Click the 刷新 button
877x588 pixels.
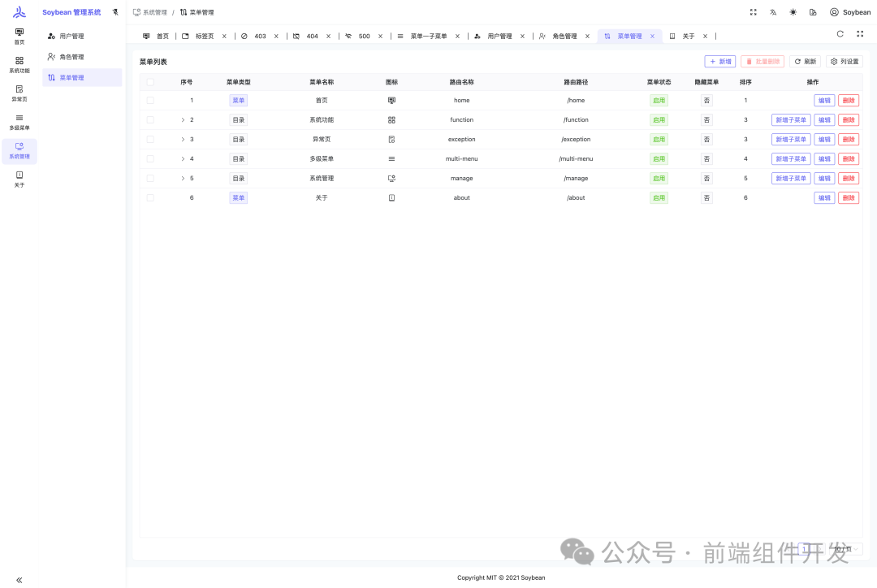tap(806, 62)
